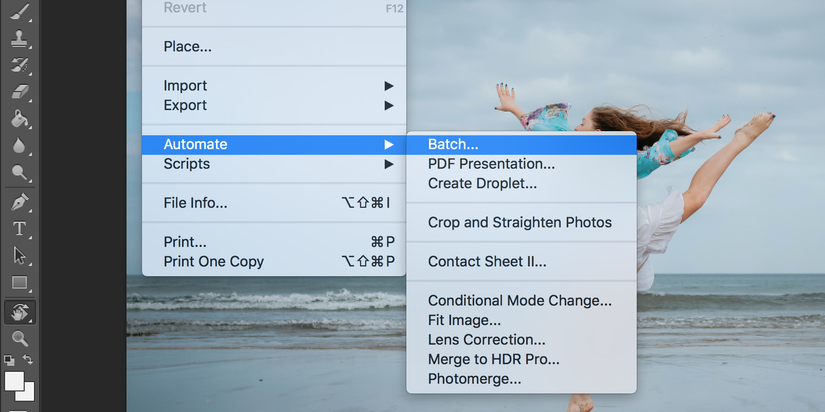825x412 pixels.
Task: Swap foreground and background colors icon
Action: (28, 360)
